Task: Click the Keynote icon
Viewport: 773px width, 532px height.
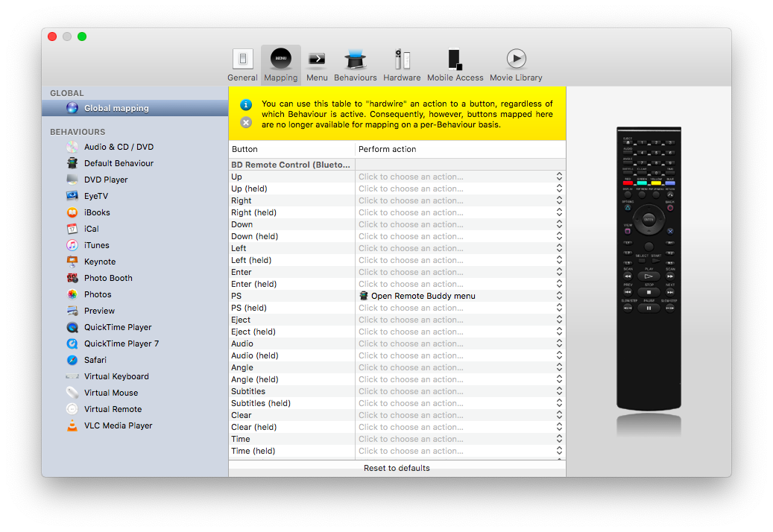Action: [72, 262]
